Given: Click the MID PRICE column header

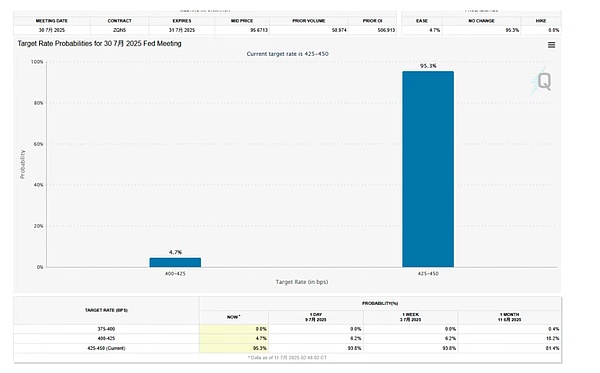Looking at the screenshot, I should pos(242,21).
